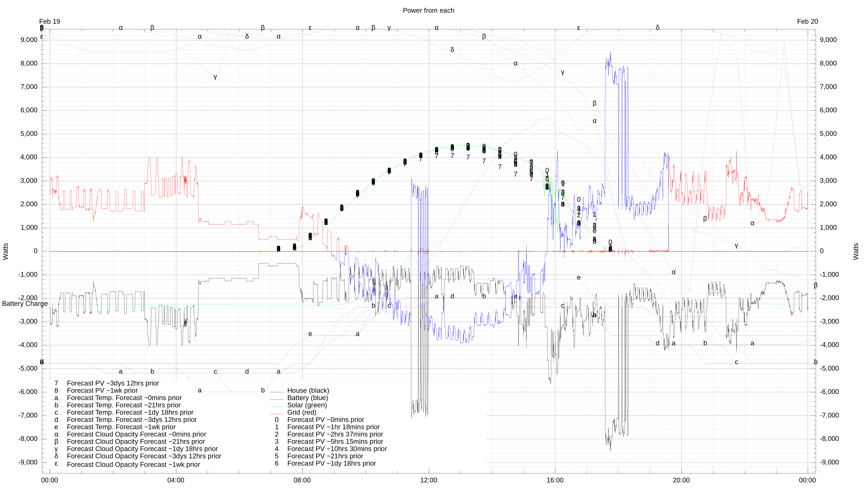Click legend 'Forecast Temp. Forecast ~1dy 18hrs prior'
868x488 pixels.
click(130, 413)
